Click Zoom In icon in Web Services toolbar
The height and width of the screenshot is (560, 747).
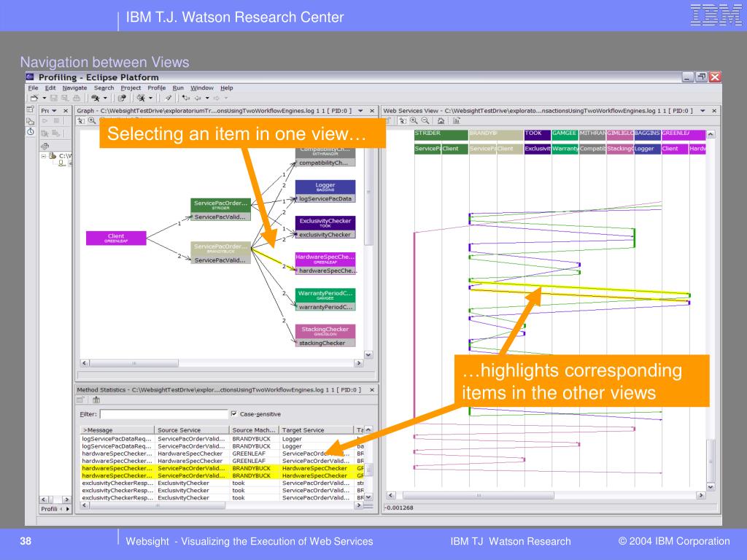point(414,121)
